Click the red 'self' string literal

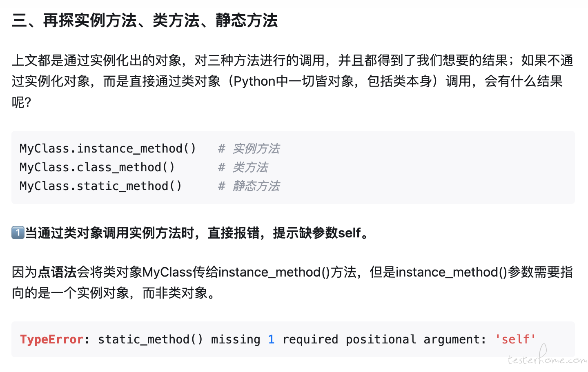point(515,339)
